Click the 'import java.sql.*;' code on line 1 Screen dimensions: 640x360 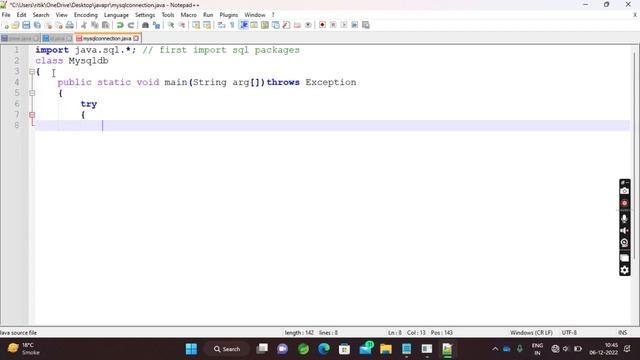tap(86, 50)
